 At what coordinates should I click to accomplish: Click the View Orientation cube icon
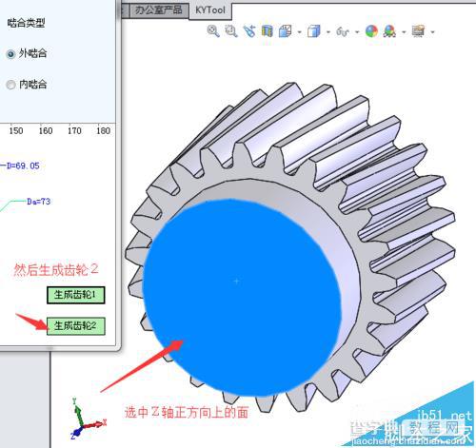pos(286,31)
